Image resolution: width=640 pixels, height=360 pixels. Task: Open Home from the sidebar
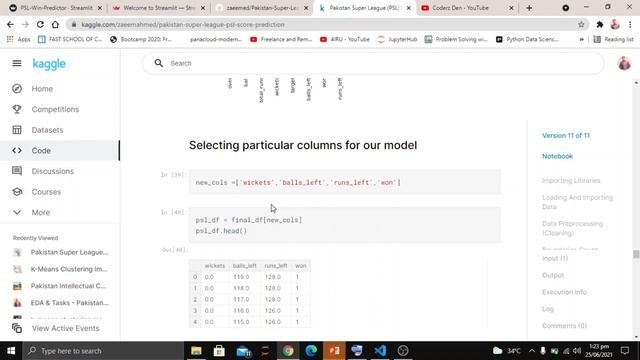42,89
